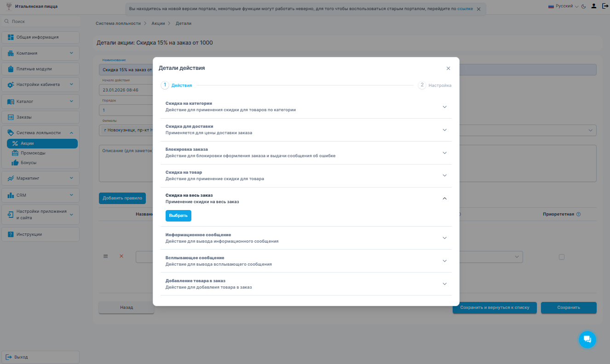The width and height of the screenshot is (610, 364).
Task: Click the help icon beside Приоретная
Action: (x=578, y=214)
